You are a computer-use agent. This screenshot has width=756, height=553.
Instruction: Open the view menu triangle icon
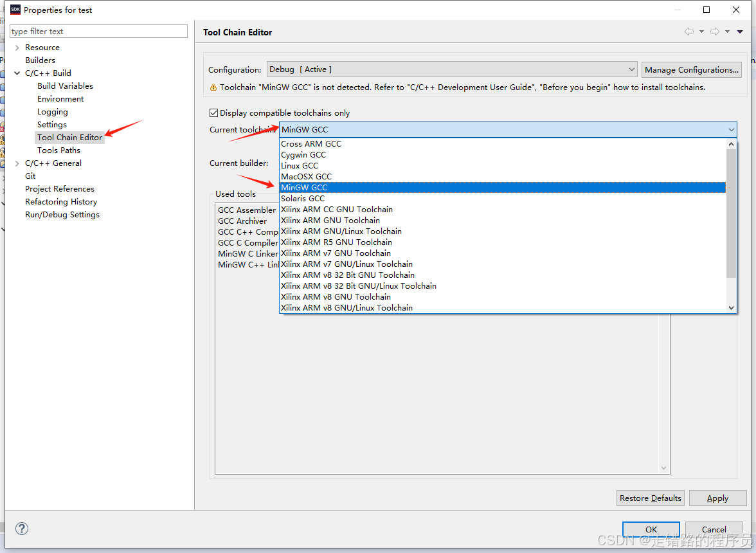pyautogui.click(x=739, y=32)
